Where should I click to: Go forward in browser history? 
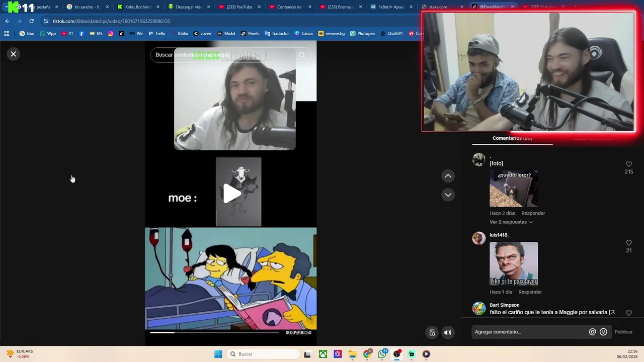click(19, 21)
